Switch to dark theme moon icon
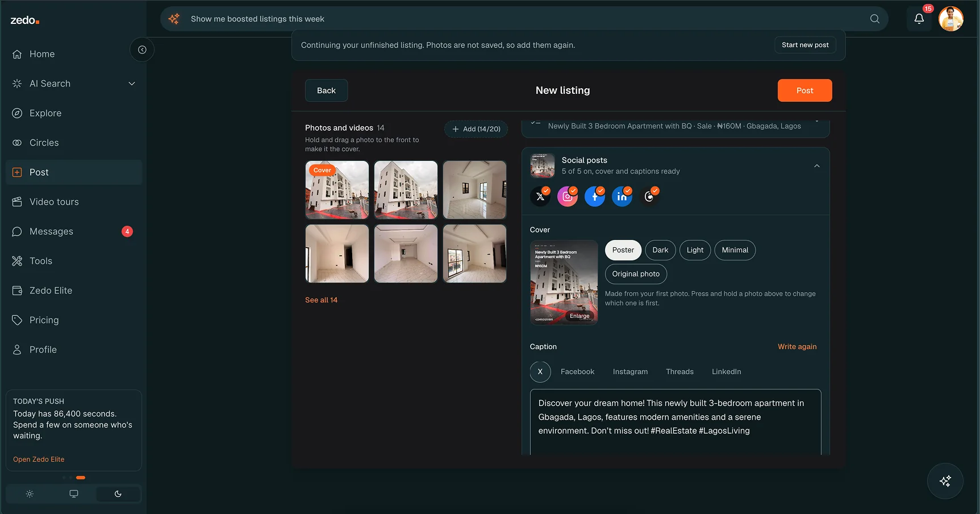The width and height of the screenshot is (980, 514). coord(118,494)
